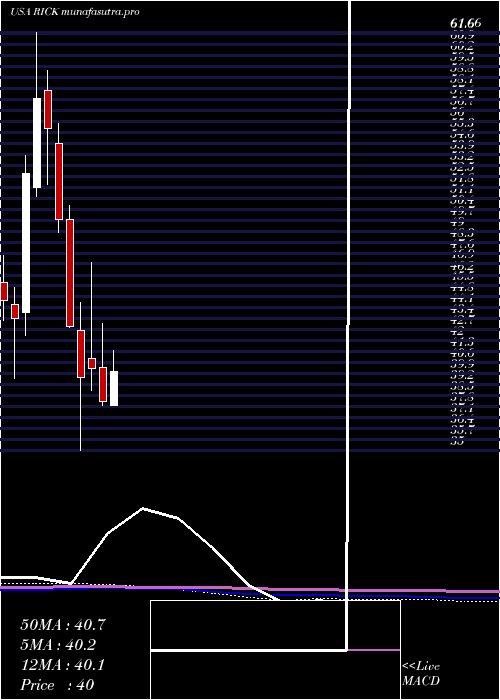Click the 61.66 top price label
The image size is (500, 700).
465,24
